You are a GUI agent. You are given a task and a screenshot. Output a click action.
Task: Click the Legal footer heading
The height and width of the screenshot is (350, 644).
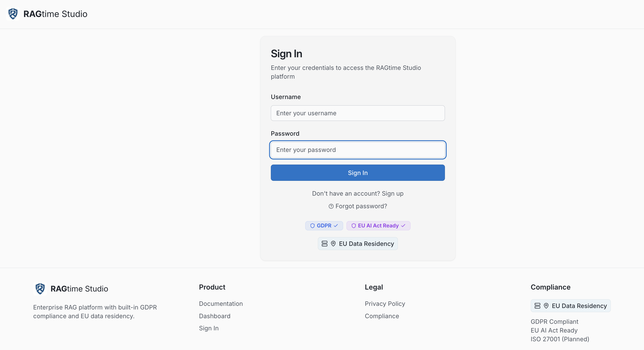pyautogui.click(x=374, y=287)
